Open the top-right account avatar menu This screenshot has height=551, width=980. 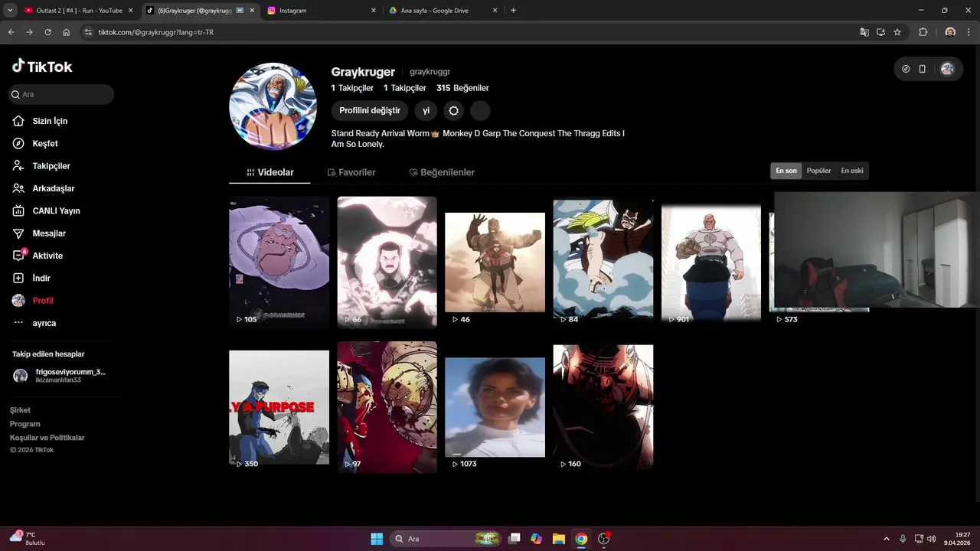pos(947,69)
